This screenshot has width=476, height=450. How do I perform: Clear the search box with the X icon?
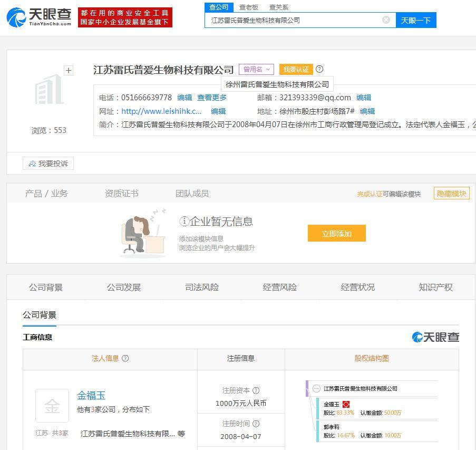pyautogui.click(x=386, y=20)
